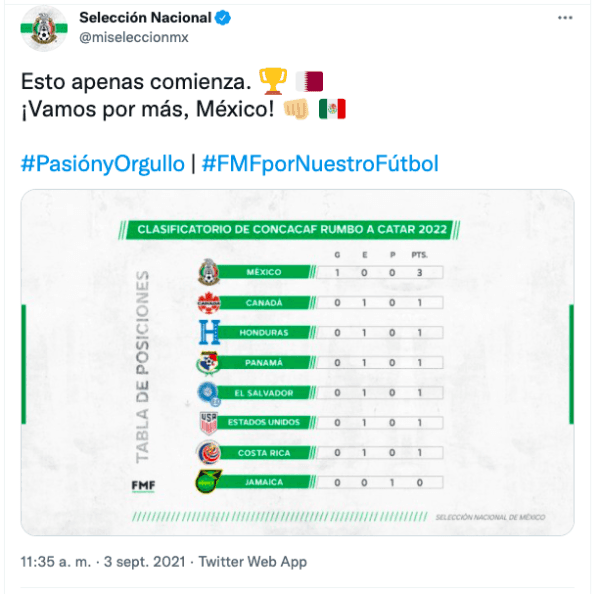Click the México team crest in the table
This screenshot has width=600, height=594.
209,272
